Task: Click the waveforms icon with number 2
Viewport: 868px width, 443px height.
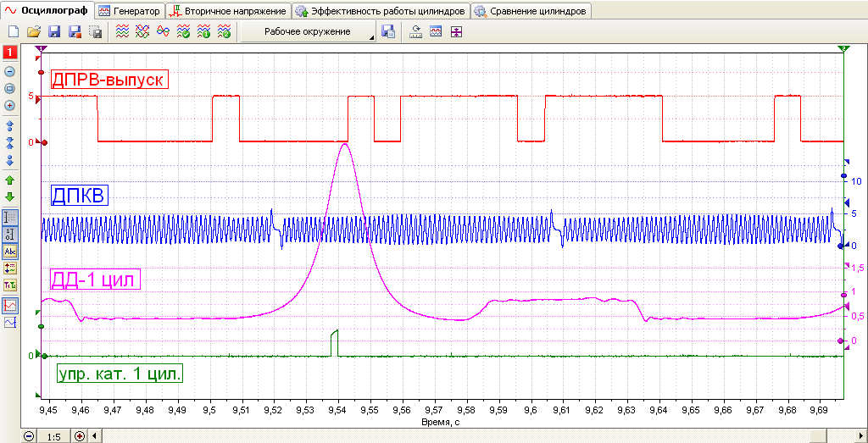Action: (224, 32)
